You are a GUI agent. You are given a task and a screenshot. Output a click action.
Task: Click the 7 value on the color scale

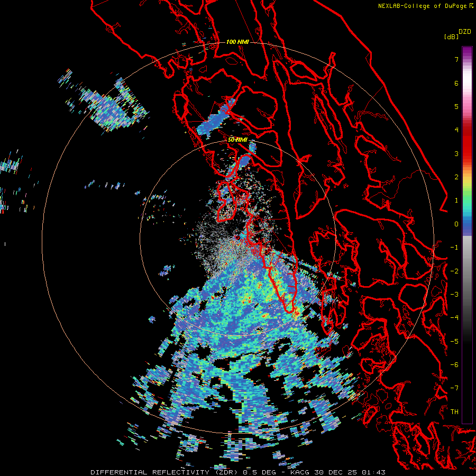(456, 60)
